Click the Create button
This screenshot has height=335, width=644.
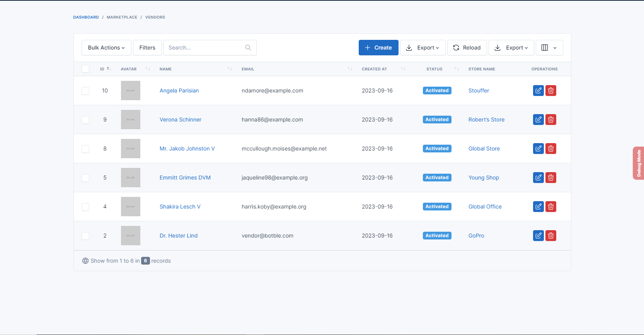coord(378,48)
